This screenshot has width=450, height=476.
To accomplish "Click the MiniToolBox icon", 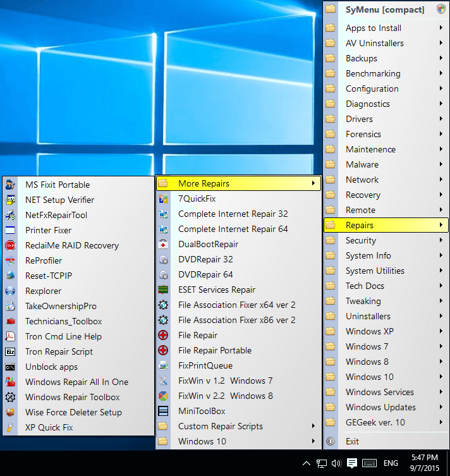I will [x=163, y=411].
